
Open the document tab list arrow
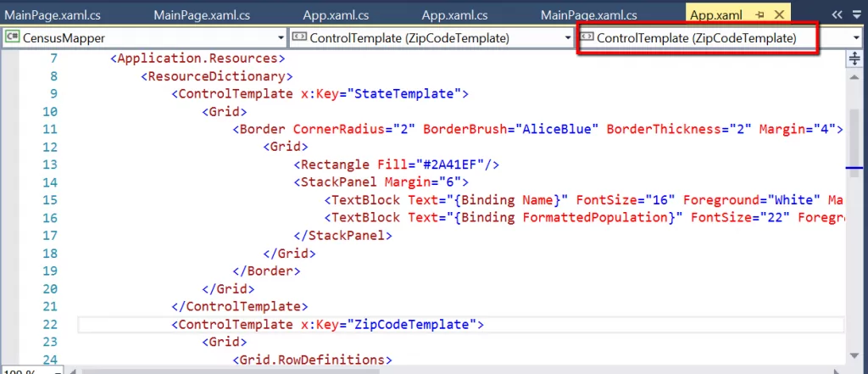click(x=855, y=15)
